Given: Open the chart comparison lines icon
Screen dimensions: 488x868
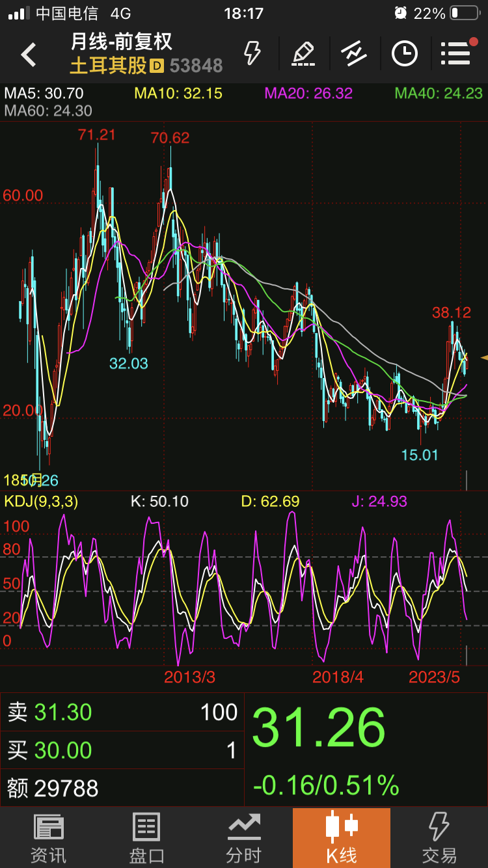Looking at the screenshot, I should coord(353,53).
